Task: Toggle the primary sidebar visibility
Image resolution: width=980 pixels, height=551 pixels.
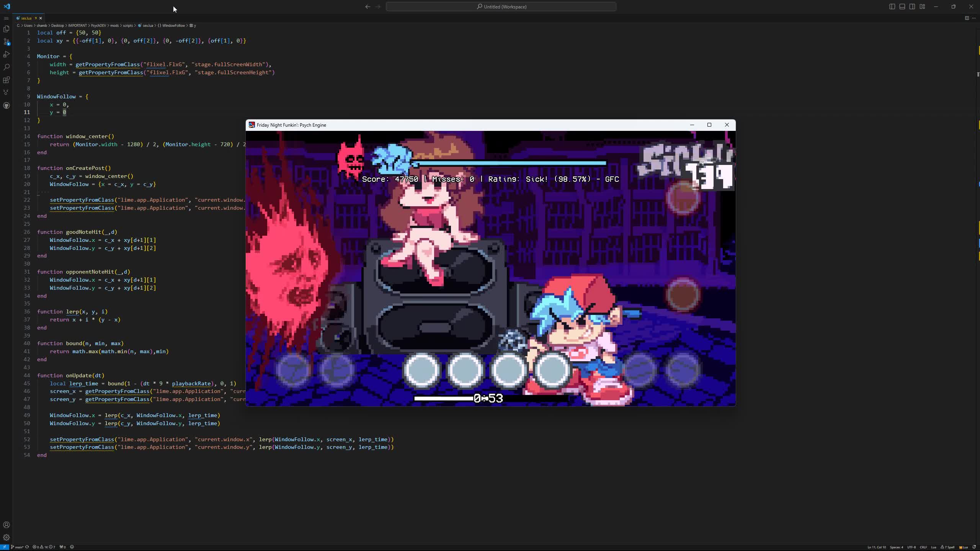Action: pyautogui.click(x=892, y=6)
